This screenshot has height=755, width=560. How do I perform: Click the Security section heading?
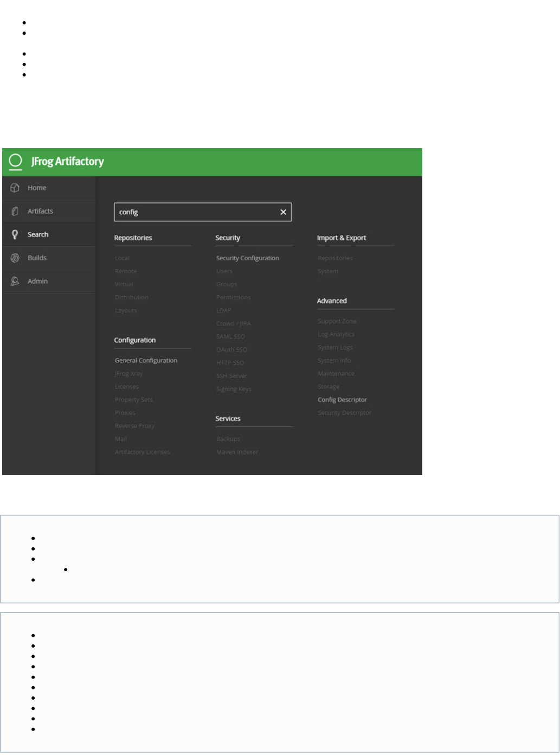point(228,238)
